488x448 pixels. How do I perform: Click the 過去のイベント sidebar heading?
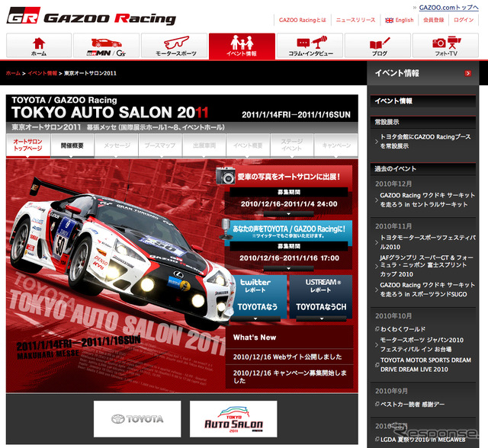(x=395, y=169)
